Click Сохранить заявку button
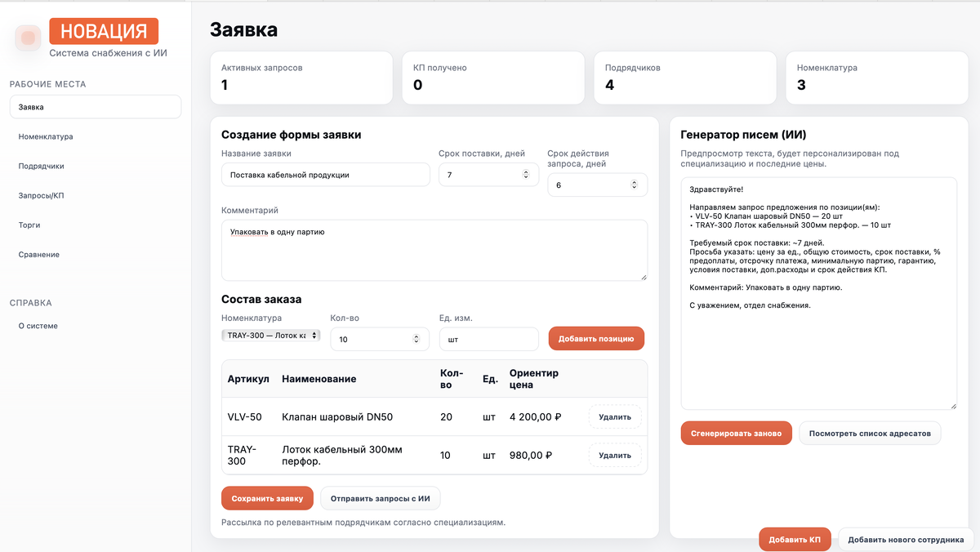Image resolution: width=980 pixels, height=552 pixels. pyautogui.click(x=267, y=498)
